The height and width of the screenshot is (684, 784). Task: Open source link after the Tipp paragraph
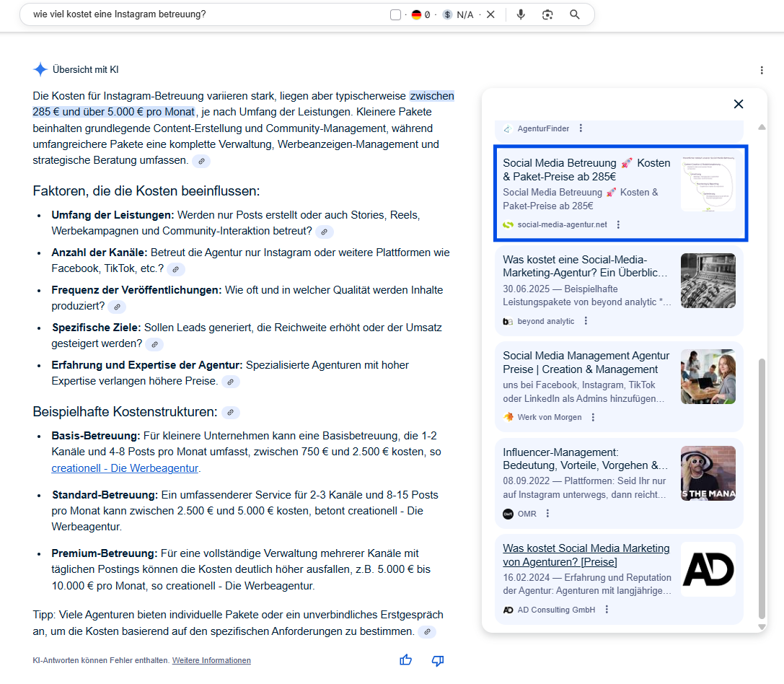(x=427, y=632)
